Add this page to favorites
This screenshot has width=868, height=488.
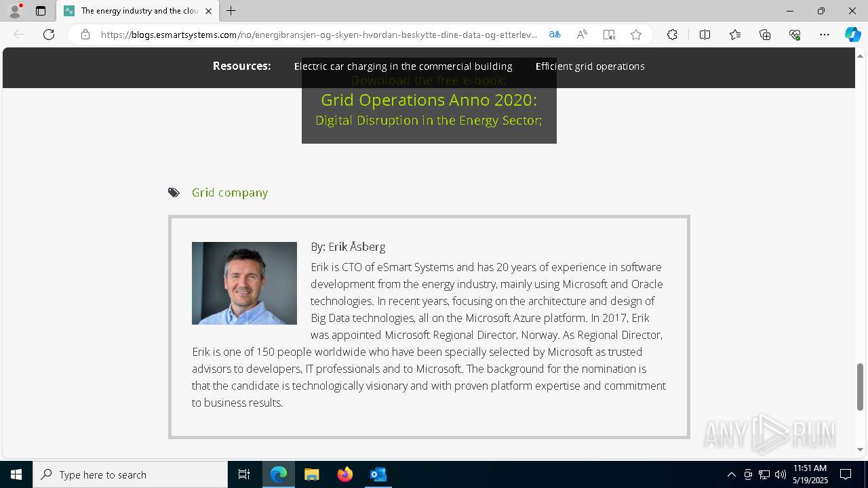point(636,35)
